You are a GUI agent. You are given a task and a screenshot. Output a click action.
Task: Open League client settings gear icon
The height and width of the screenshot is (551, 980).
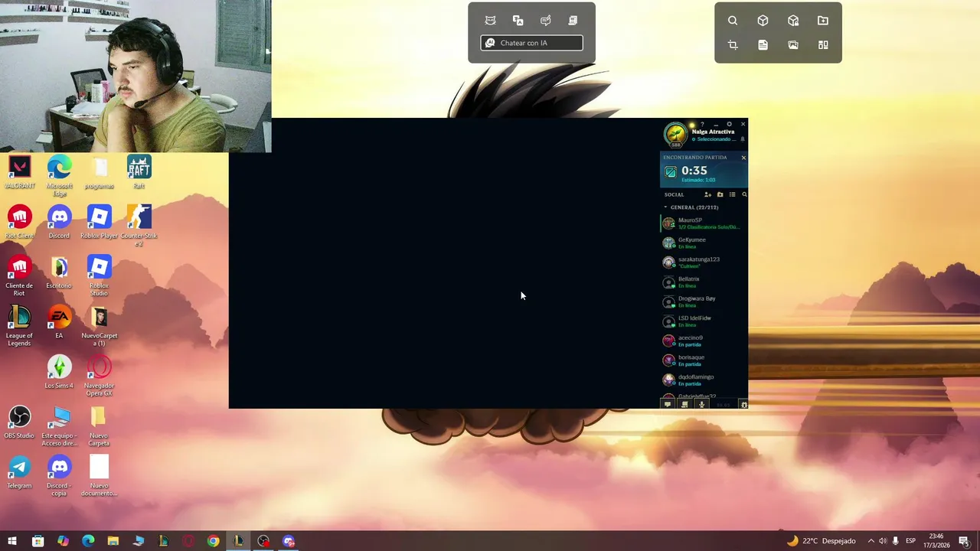point(729,124)
